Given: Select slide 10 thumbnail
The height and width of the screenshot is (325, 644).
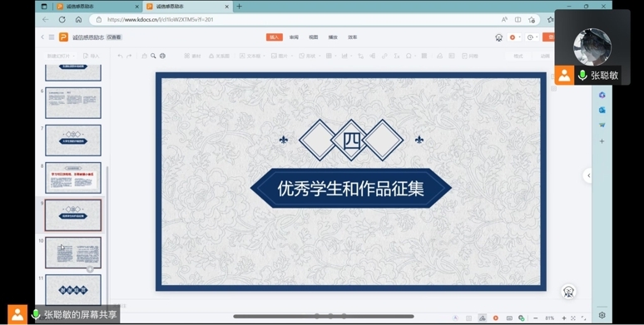Looking at the screenshot, I should click(73, 253).
